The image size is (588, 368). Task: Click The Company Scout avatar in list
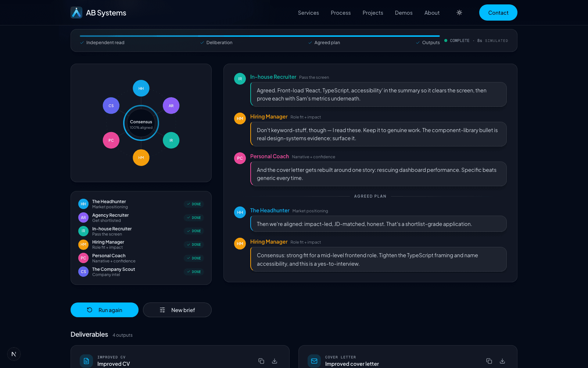point(83,272)
